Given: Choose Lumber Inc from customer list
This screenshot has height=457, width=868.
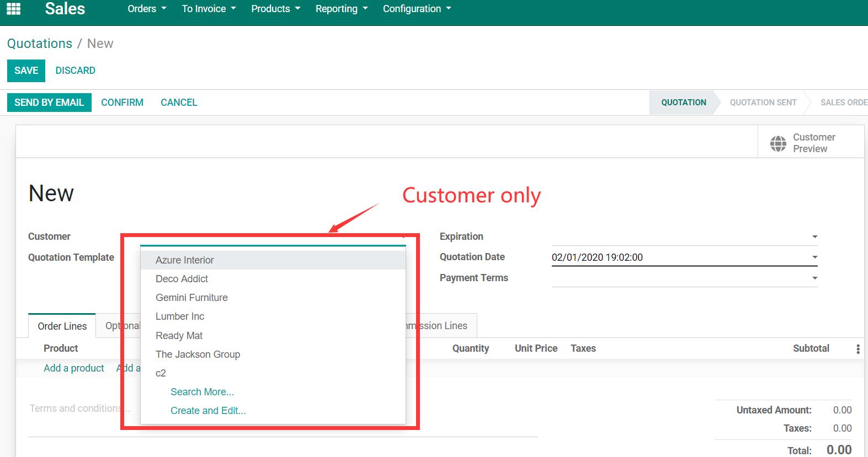Looking at the screenshot, I should (x=273, y=316).
